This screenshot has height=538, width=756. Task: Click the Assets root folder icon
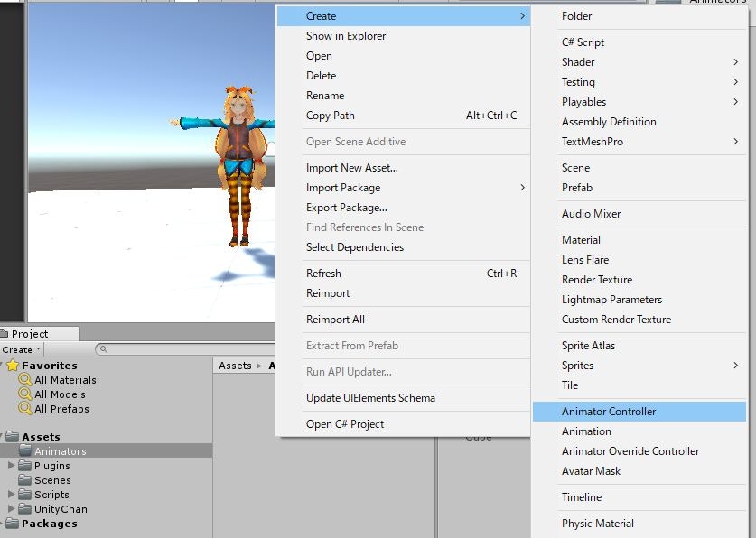point(12,437)
